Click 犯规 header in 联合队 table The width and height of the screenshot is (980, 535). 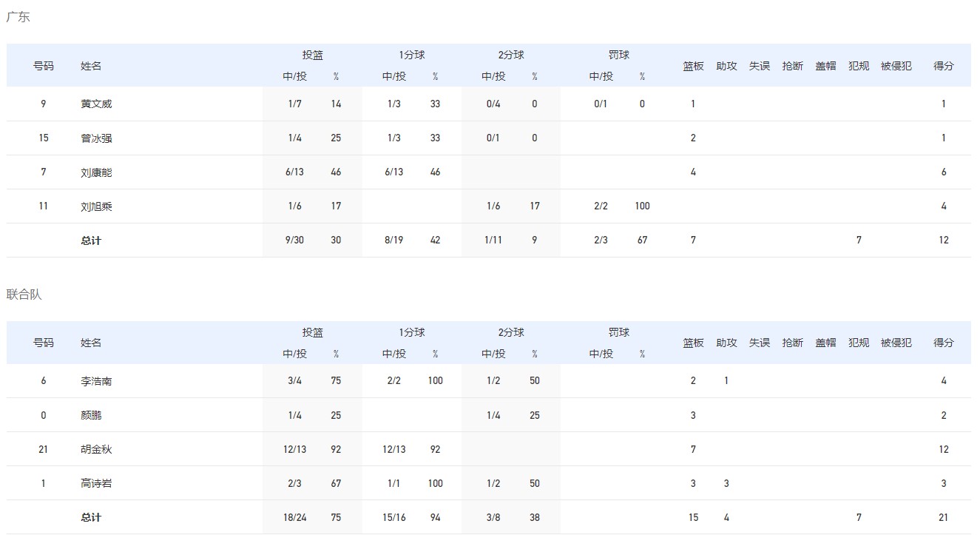click(x=859, y=343)
